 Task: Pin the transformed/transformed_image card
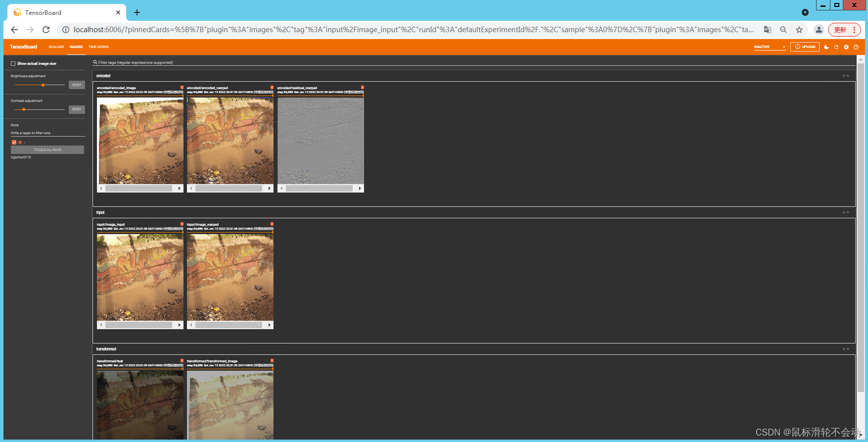point(272,361)
